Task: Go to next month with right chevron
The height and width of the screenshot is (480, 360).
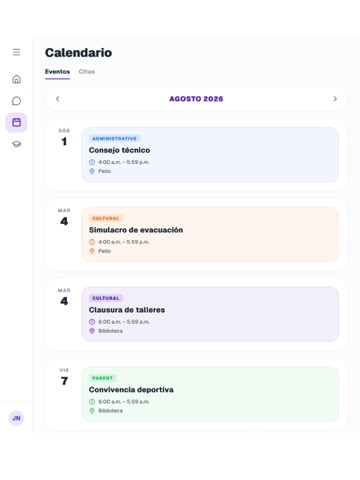Action: point(335,99)
